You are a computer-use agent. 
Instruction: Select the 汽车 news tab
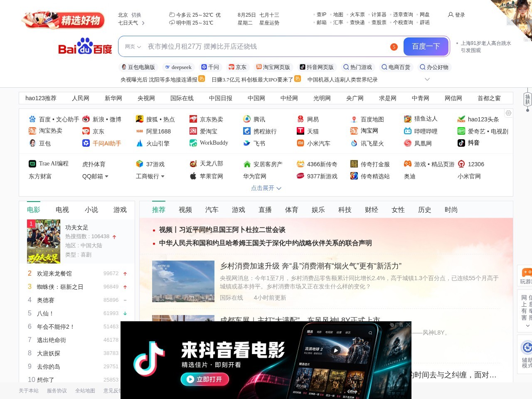[212, 210]
